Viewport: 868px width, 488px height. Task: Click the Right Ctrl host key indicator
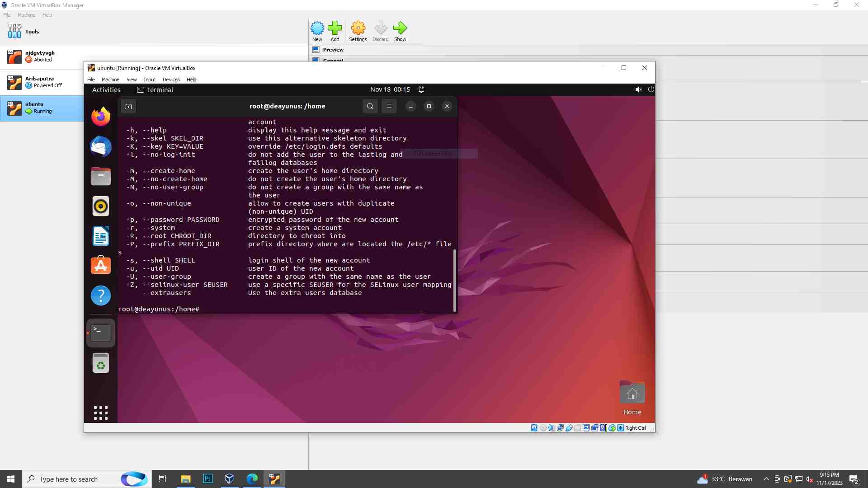click(632, 428)
